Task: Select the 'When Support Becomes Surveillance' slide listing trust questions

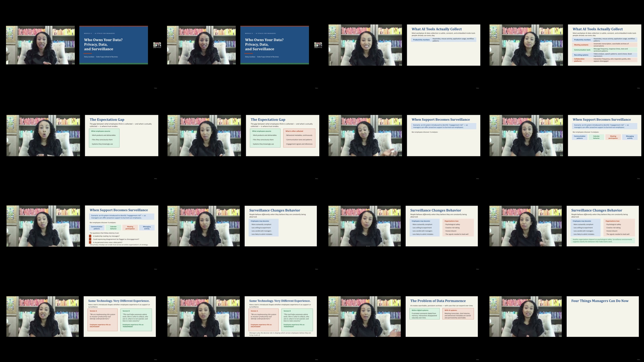Action: (x=122, y=226)
